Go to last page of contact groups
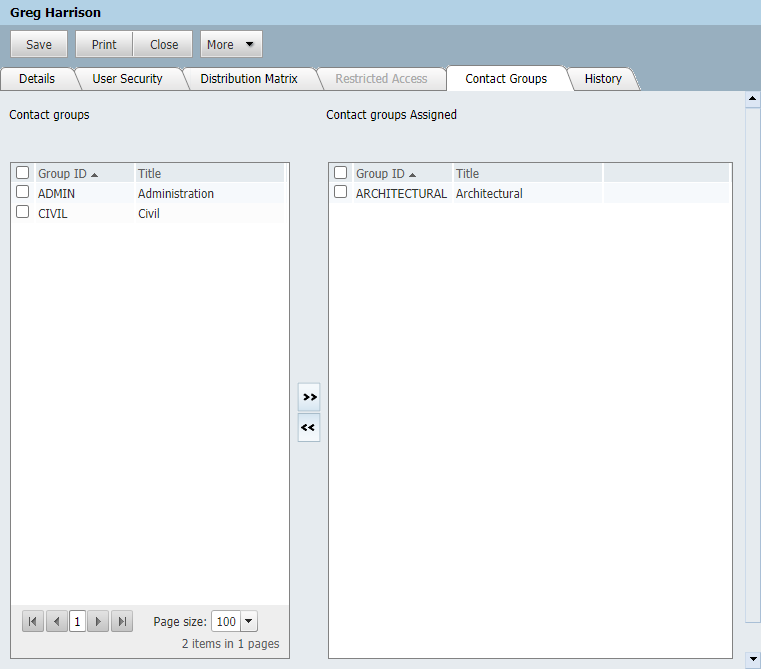This screenshot has height=669, width=761. (122, 621)
